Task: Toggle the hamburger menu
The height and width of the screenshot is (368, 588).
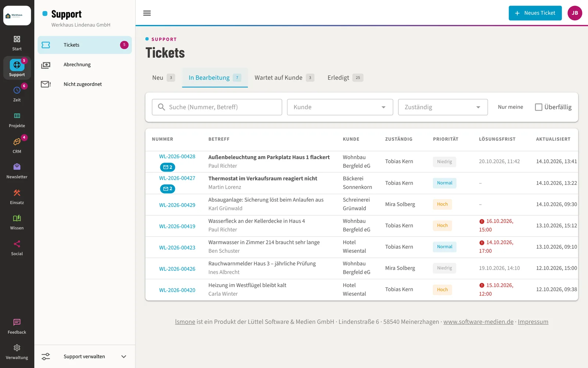Action: coord(147,13)
